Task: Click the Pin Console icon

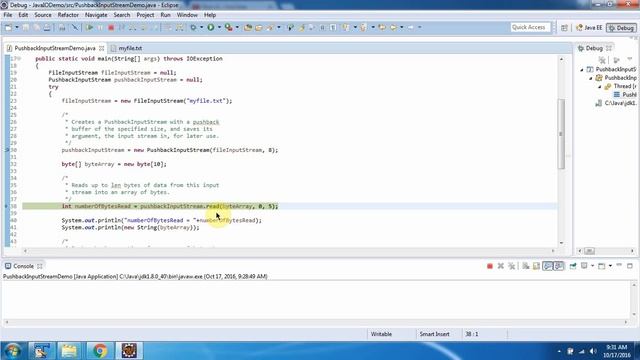Action: click(573, 266)
